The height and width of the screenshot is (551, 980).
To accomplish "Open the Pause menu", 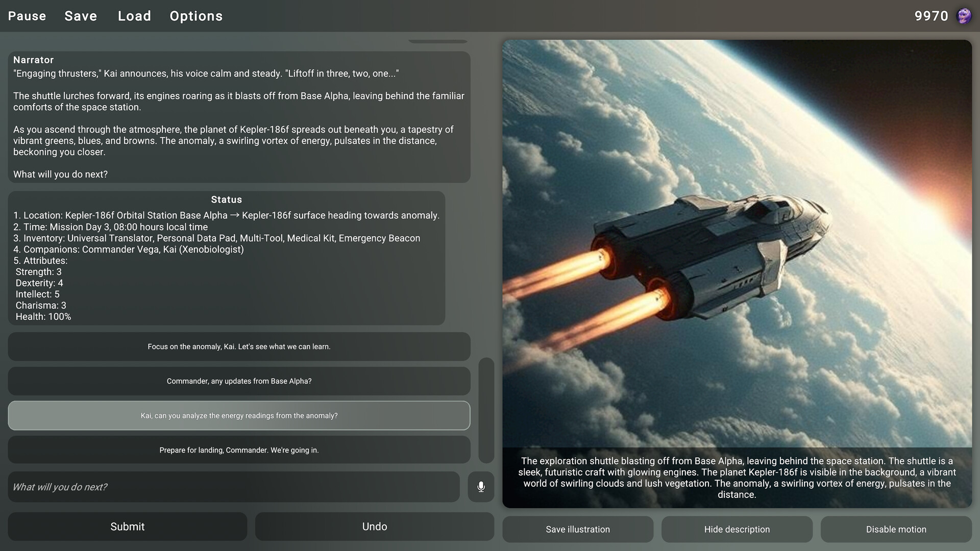I will 26,16.
